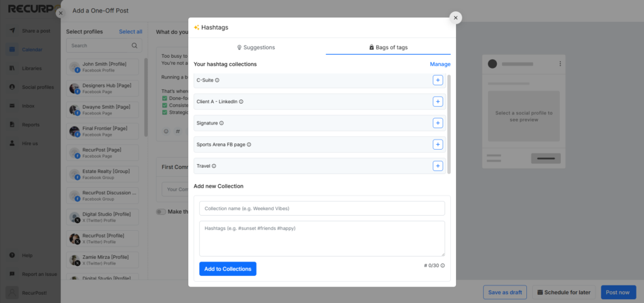Select RecurPost Discussion Facebook group
Image resolution: width=644 pixels, height=303 pixels.
[103, 196]
